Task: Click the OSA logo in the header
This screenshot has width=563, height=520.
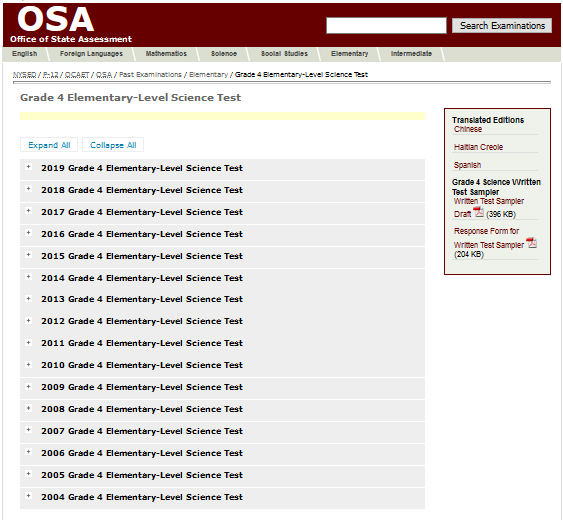Action: pyautogui.click(x=56, y=19)
